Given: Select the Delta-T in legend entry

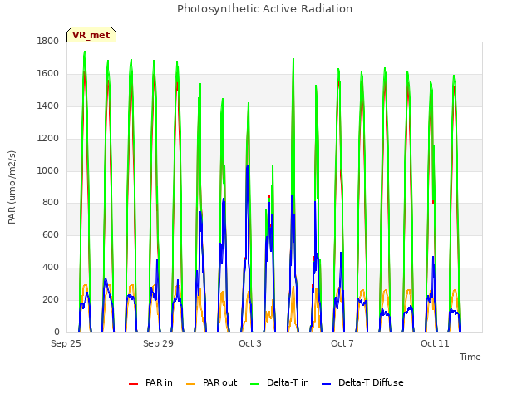Looking at the screenshot, I should click(x=279, y=382).
